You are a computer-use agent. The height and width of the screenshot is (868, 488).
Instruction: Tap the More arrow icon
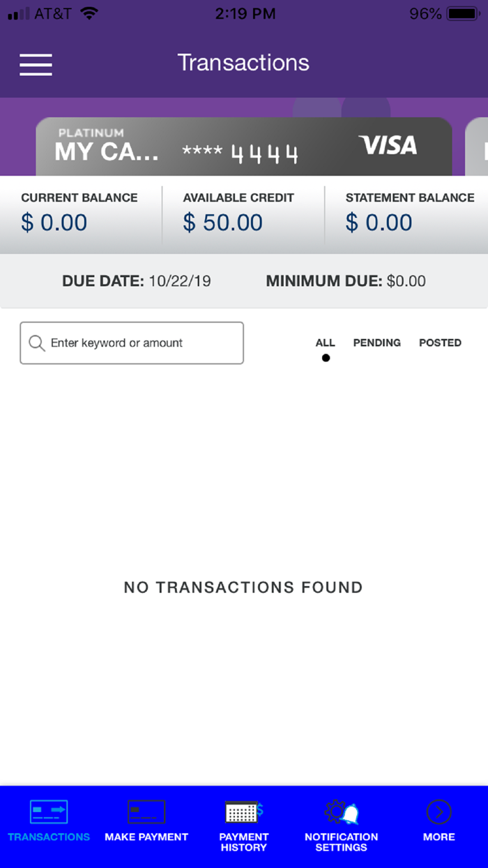439,811
